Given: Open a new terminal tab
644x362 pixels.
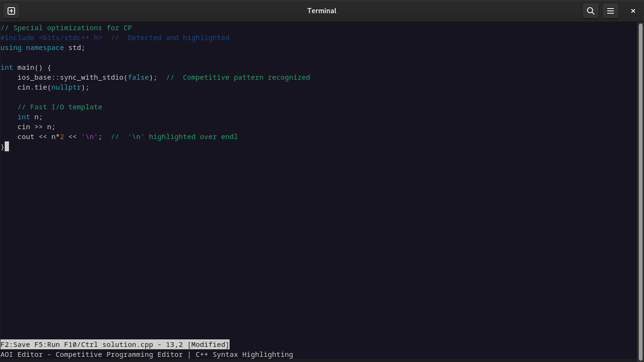Looking at the screenshot, I should tap(10, 10).
